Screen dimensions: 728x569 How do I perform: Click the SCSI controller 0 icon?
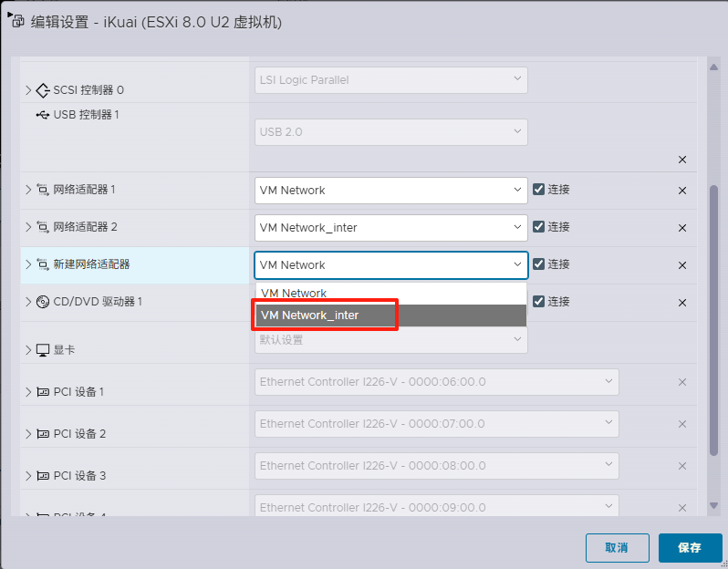click(x=43, y=90)
